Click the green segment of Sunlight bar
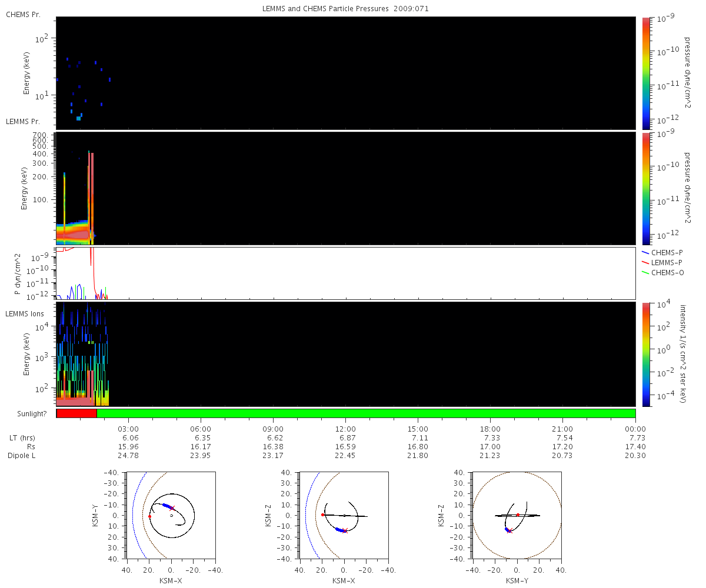Screen dimensions: 706x588 pos(366,413)
